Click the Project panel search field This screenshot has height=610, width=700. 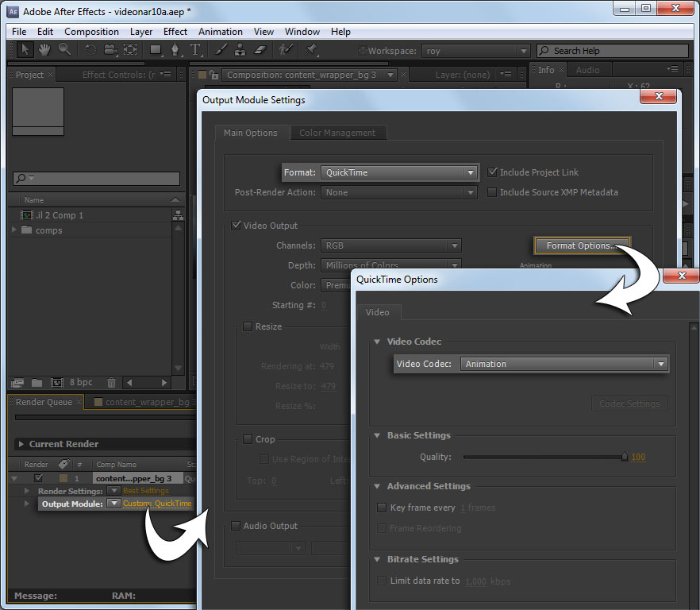[97, 178]
